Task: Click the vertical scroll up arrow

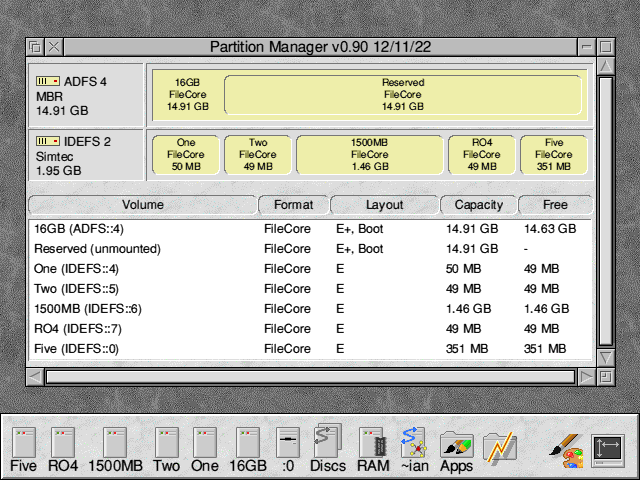Action: coord(606,66)
